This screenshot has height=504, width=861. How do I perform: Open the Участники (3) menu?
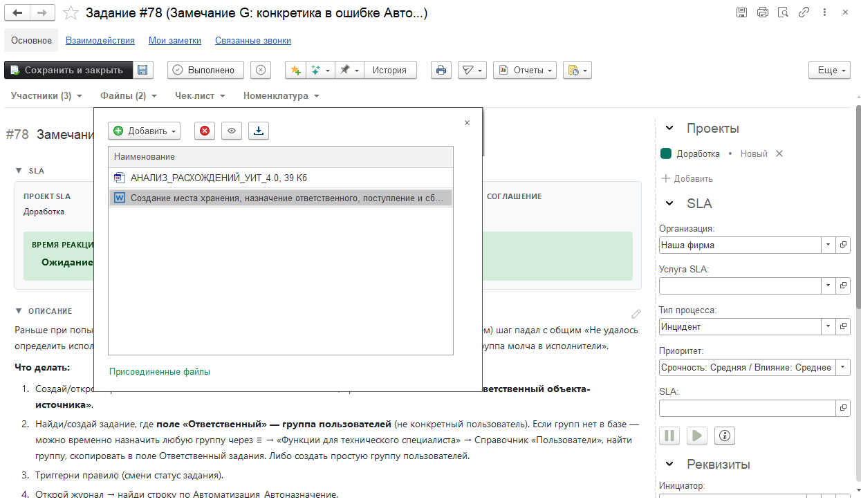(x=46, y=96)
